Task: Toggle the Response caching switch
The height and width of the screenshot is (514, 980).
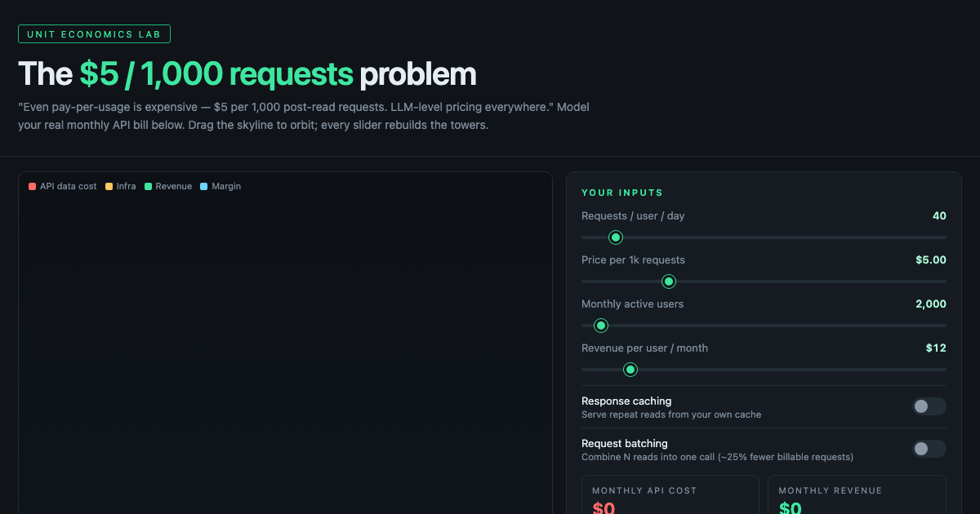Action: click(929, 406)
